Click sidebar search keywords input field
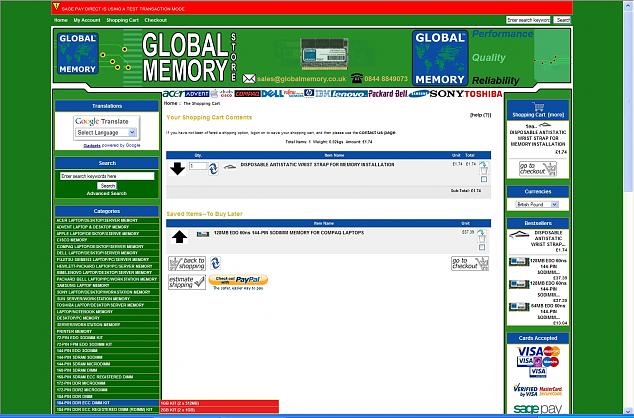The image size is (634, 418). tap(107, 176)
